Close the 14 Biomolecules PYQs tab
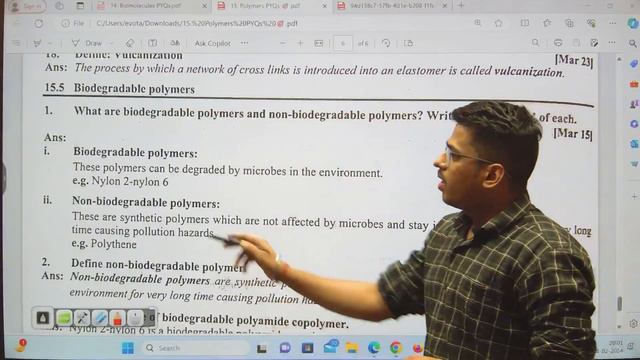Image resolution: width=640 pixels, height=360 pixels. pos(204,6)
